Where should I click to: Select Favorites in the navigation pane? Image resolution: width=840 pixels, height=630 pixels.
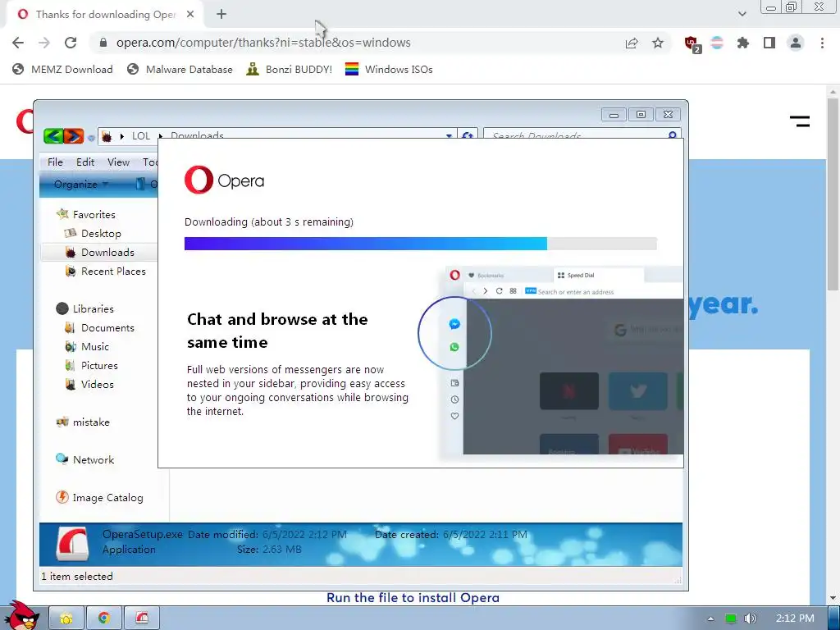[x=86, y=214]
